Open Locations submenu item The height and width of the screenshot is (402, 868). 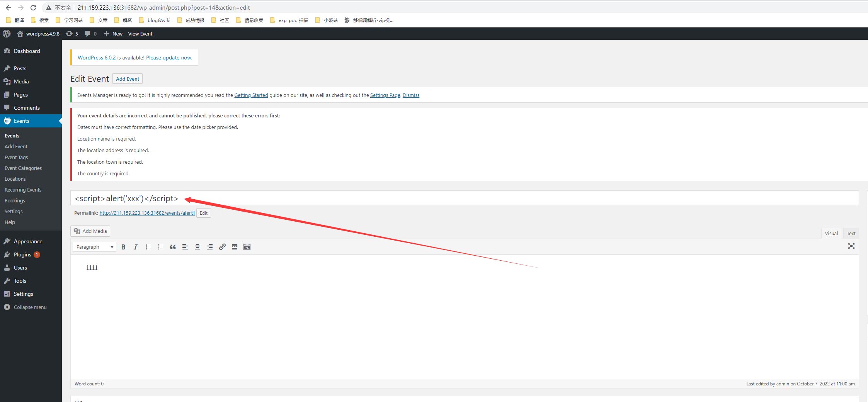(15, 179)
